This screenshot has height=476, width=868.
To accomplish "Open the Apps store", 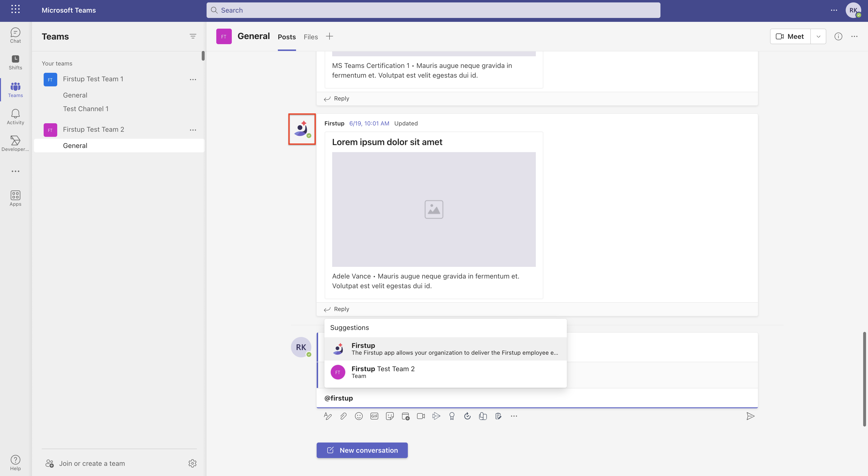I will click(x=16, y=198).
